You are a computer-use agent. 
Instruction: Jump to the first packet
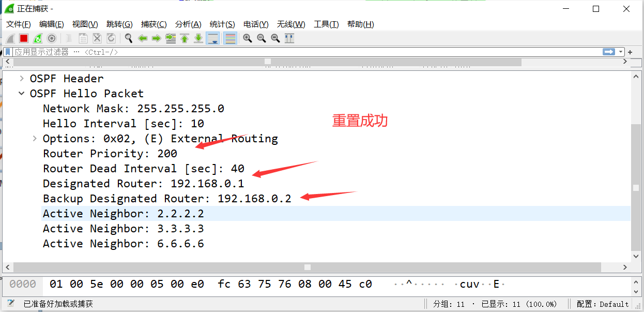(x=185, y=38)
